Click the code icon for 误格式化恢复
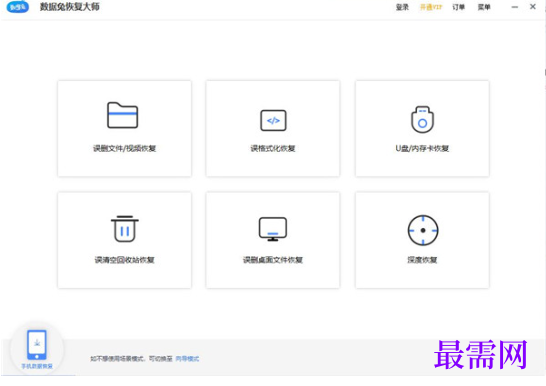Screen dimensions: 546x386 (273, 120)
